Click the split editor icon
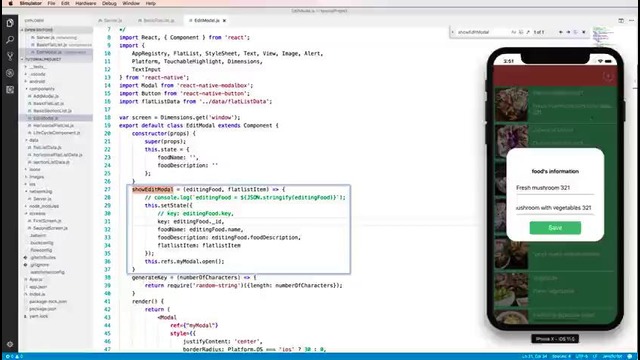The width and height of the screenshot is (640, 360). tap(621, 20)
